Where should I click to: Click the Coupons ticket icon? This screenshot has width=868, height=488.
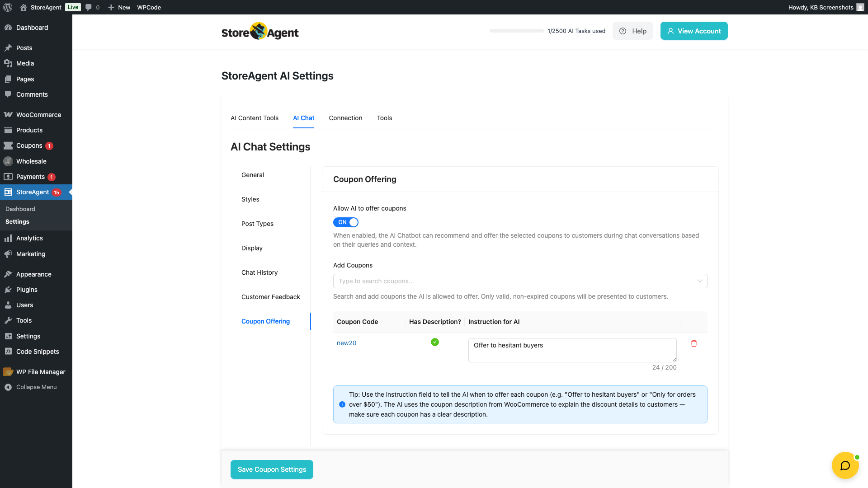tap(8, 145)
